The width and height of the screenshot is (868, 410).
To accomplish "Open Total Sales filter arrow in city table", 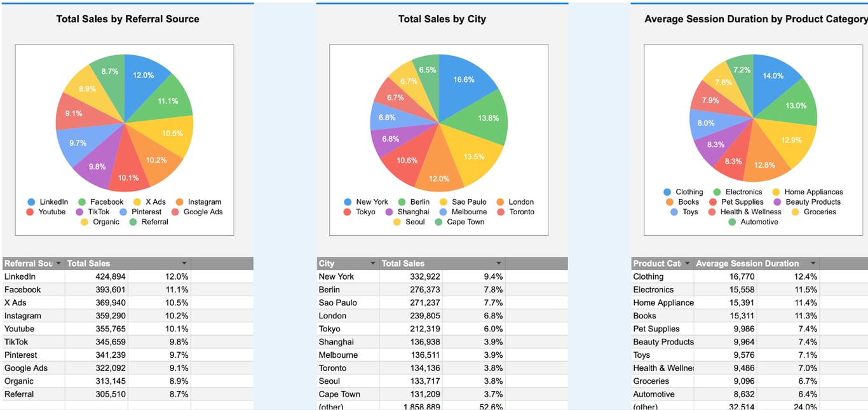I will (499, 263).
